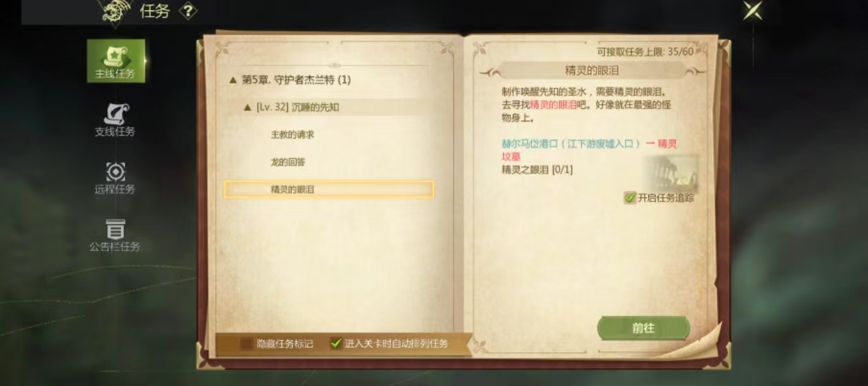Click the green 前往 button
Screen dimensions: 868x386
[643, 328]
